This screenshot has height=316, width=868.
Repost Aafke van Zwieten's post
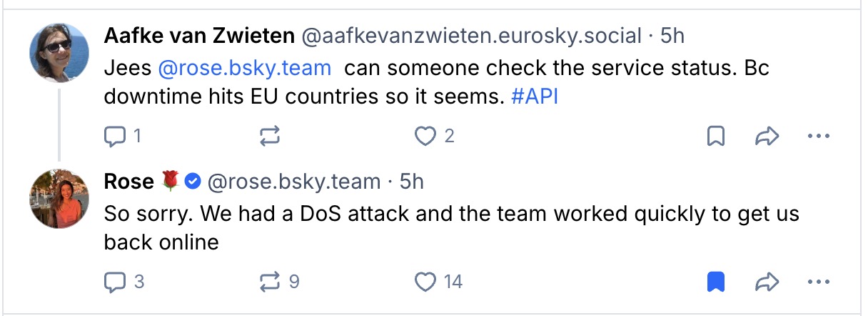pos(270,136)
